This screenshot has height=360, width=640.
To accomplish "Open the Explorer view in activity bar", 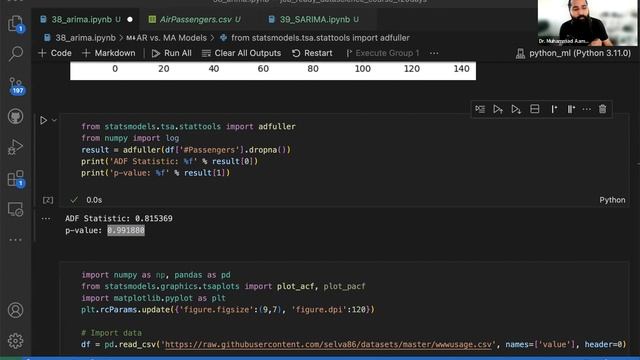I will click(x=16, y=23).
